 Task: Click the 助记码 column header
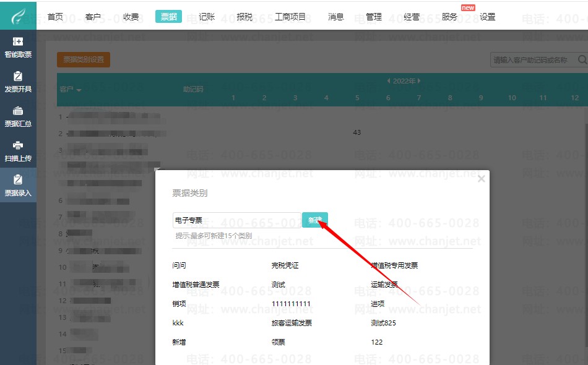point(193,89)
